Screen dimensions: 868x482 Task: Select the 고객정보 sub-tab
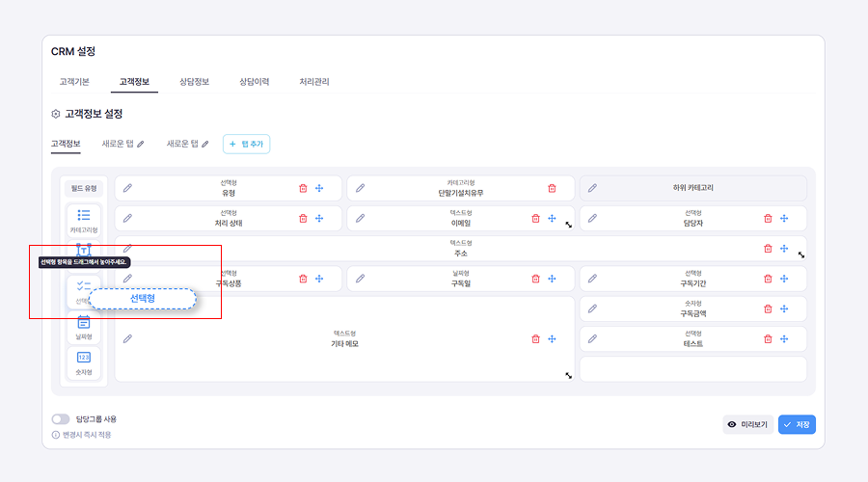point(66,144)
